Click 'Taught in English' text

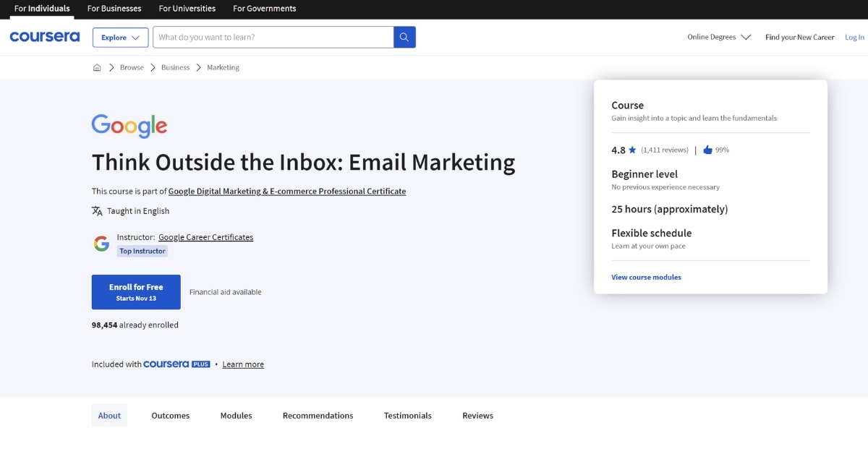138,211
